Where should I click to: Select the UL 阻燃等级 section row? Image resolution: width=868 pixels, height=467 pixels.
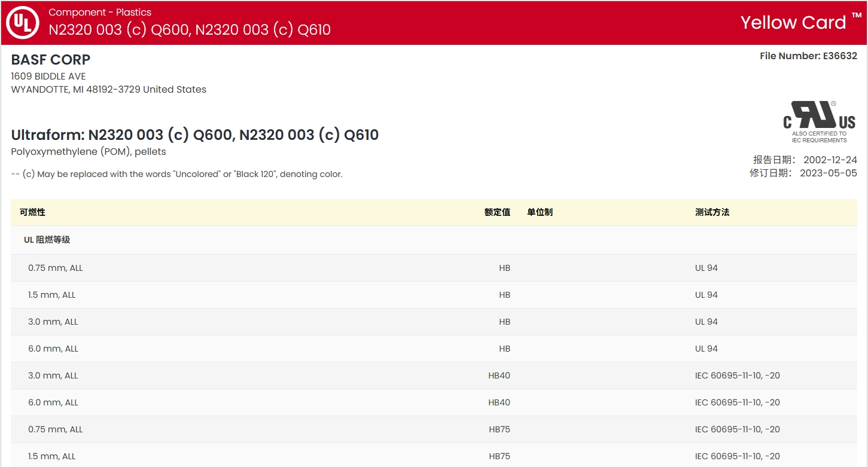click(x=434, y=240)
